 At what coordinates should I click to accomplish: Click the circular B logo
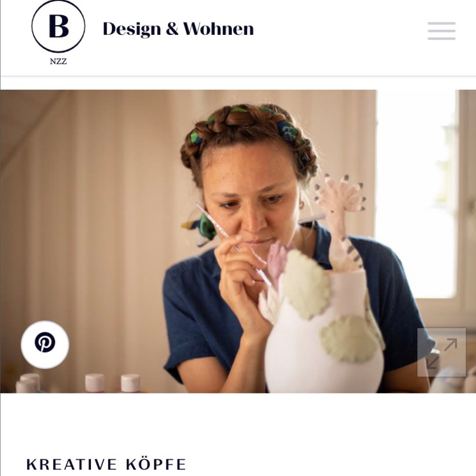pyautogui.click(x=58, y=26)
